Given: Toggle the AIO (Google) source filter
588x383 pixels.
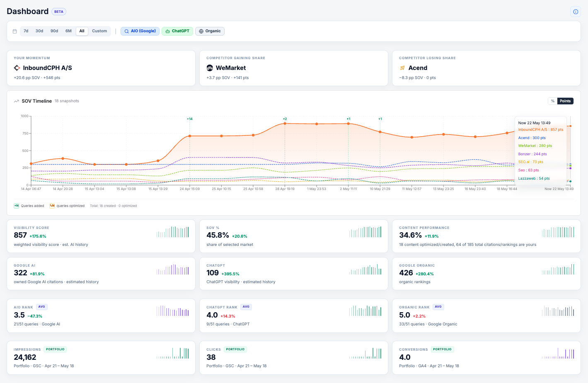Looking at the screenshot, I should coord(140,31).
